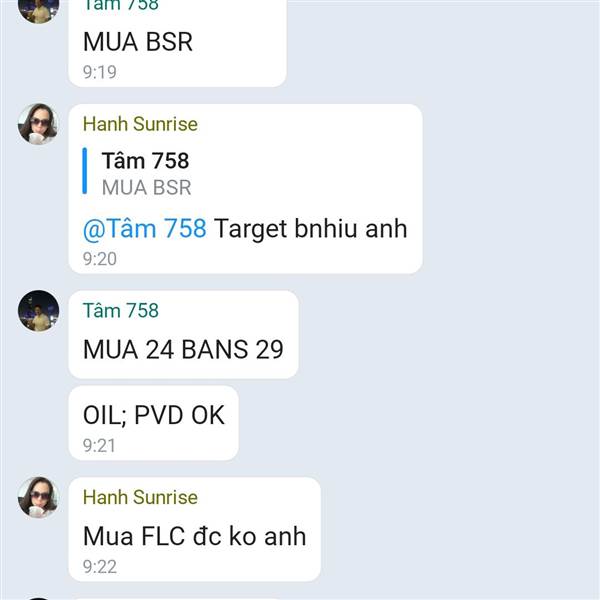Click the Hanh Sunrise sender name above quoted reply
This screenshot has width=600, height=600.
[x=140, y=124]
